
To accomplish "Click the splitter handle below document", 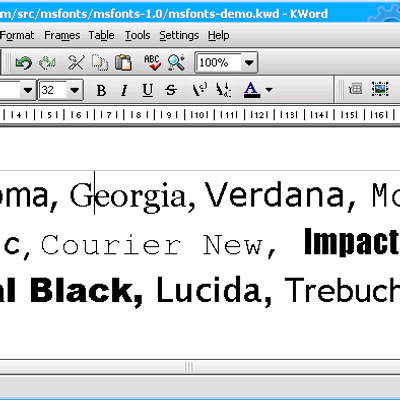I will [189, 367].
